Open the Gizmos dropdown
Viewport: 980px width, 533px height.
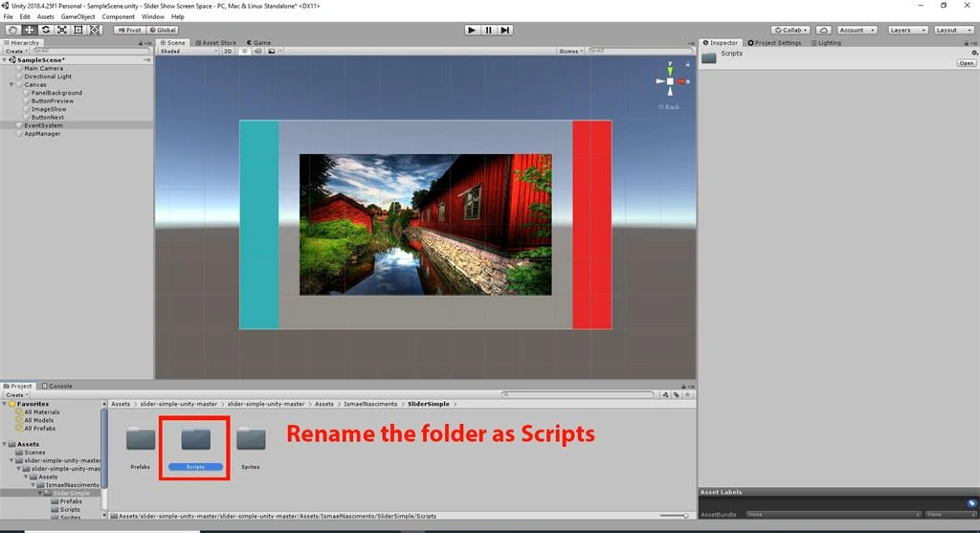(x=570, y=52)
